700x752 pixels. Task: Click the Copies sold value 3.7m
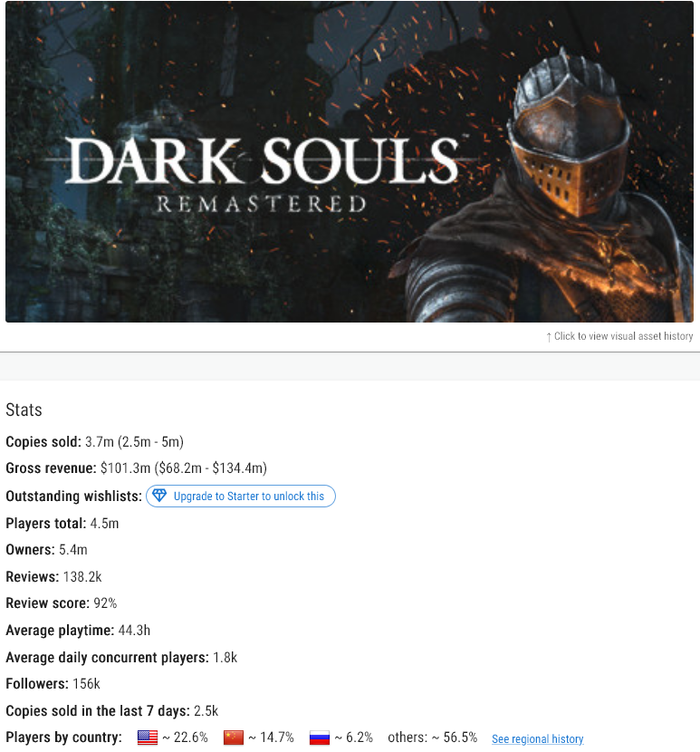[100, 442]
